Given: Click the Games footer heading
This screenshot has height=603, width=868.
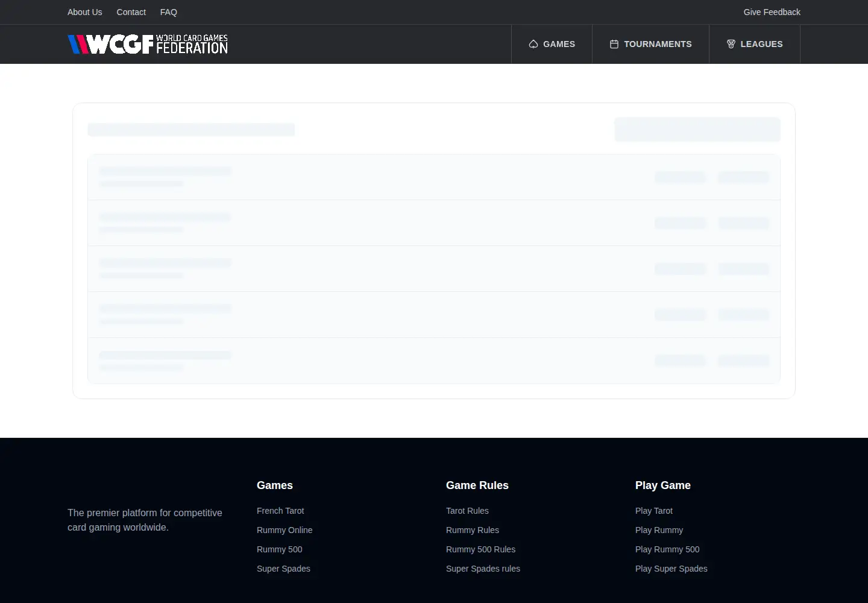Looking at the screenshot, I should click(275, 485).
